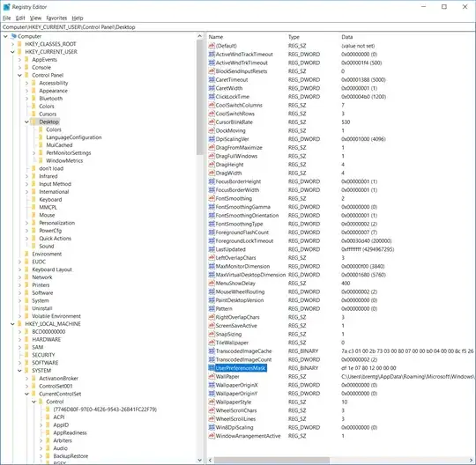Click the PaintDesktopVersion DWORD icon
The image size is (476, 465).
point(212,300)
